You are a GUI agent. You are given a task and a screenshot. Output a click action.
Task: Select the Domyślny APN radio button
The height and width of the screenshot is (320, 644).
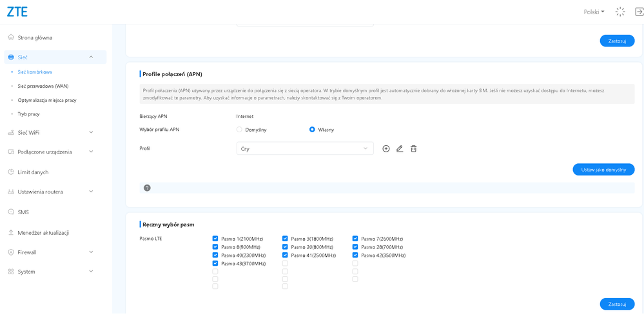240,130
